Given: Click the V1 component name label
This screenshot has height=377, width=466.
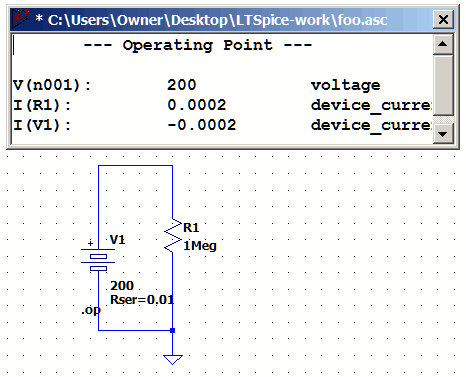Looking at the screenshot, I should coord(117,240).
